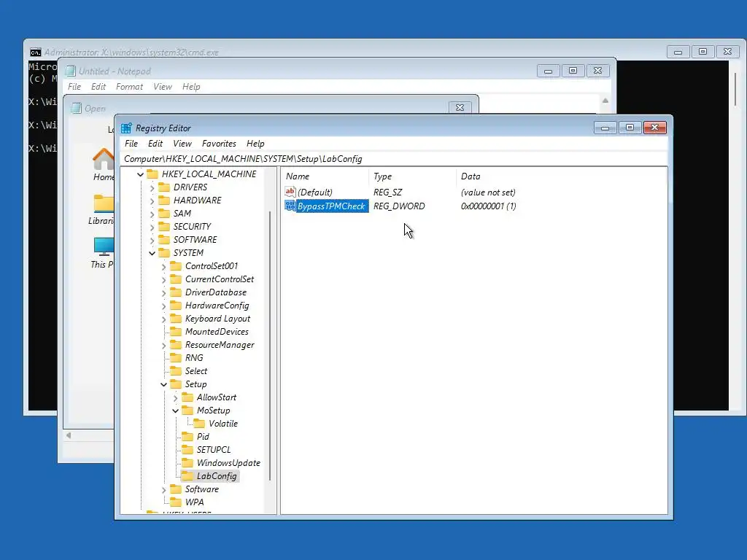
Task: Click the Registry Editor address bar path
Action: (243, 158)
